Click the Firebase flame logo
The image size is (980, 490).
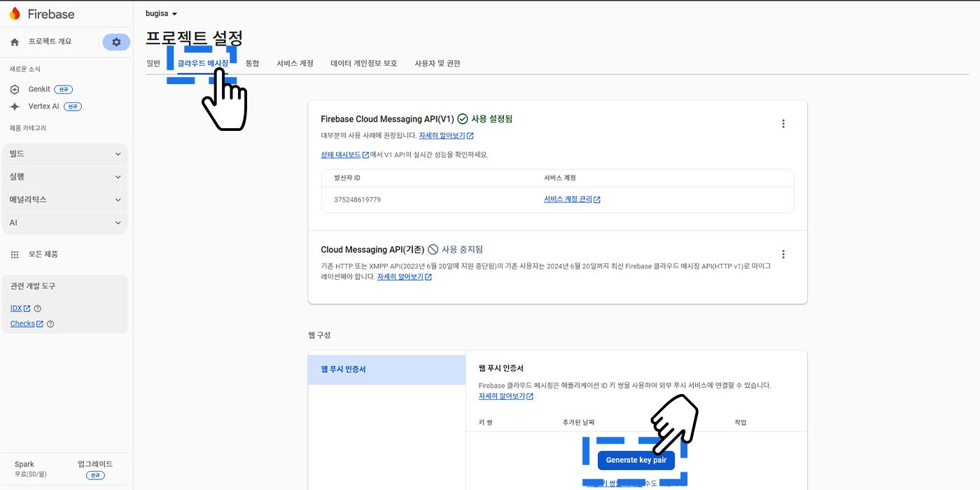coord(15,13)
